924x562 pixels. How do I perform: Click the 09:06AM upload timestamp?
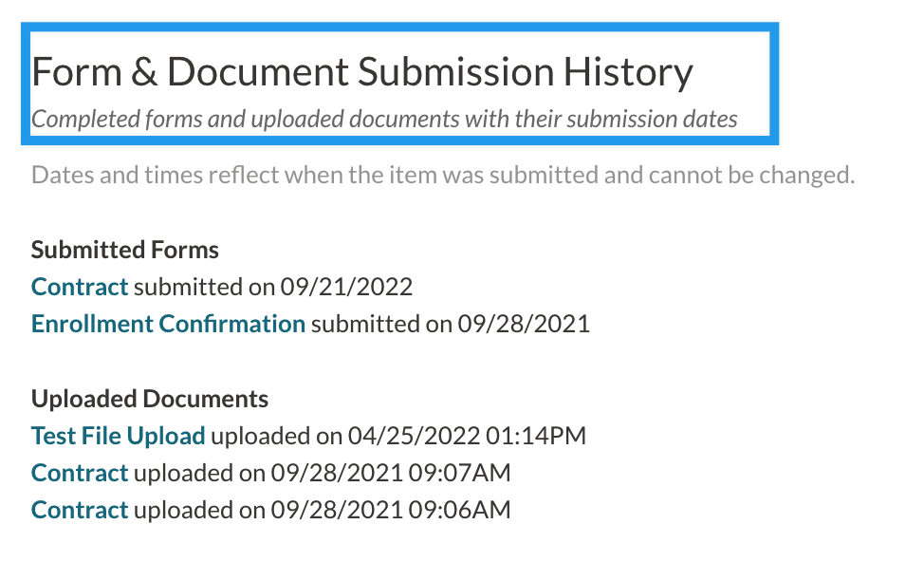[x=459, y=510]
